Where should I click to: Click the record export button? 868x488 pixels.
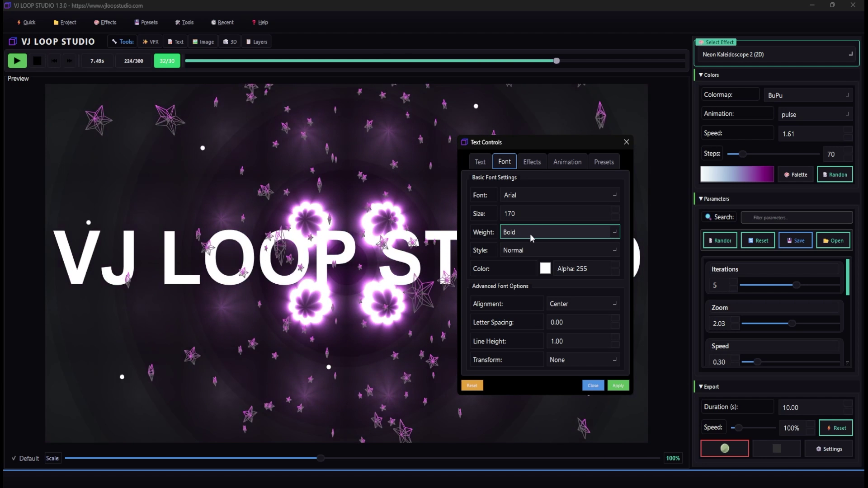724,448
